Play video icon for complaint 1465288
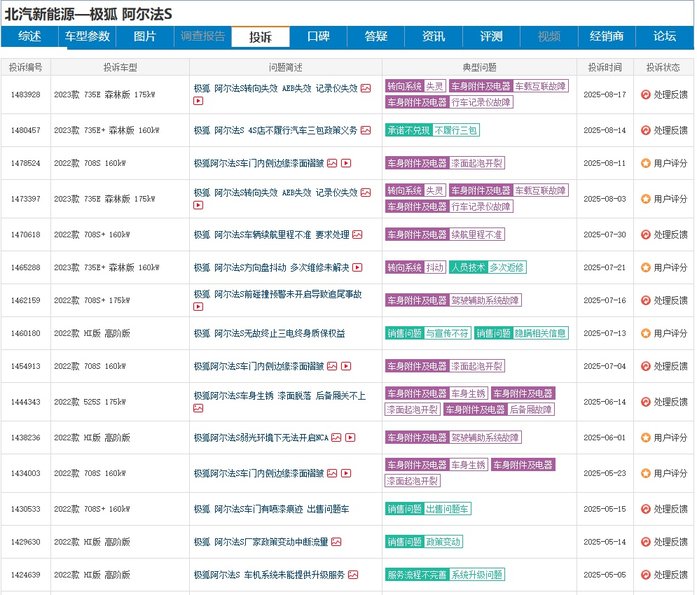This screenshot has height=595, width=697. 356,267
